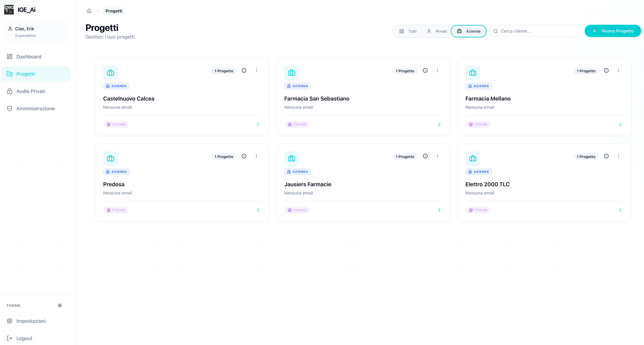
Task: Click briefcase icon on Elettro 2000 TLC card
Action: pos(473,158)
